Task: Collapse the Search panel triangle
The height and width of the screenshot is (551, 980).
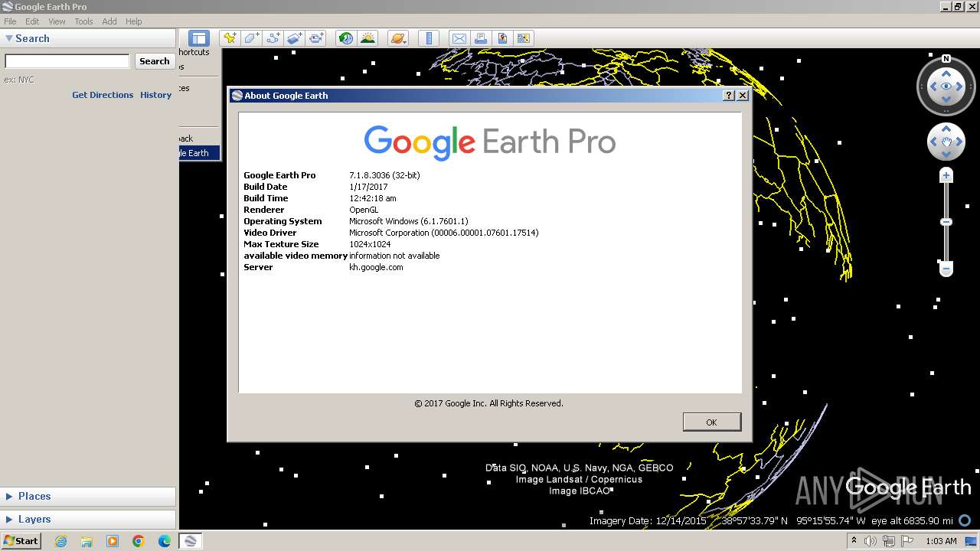Action: click(x=9, y=38)
